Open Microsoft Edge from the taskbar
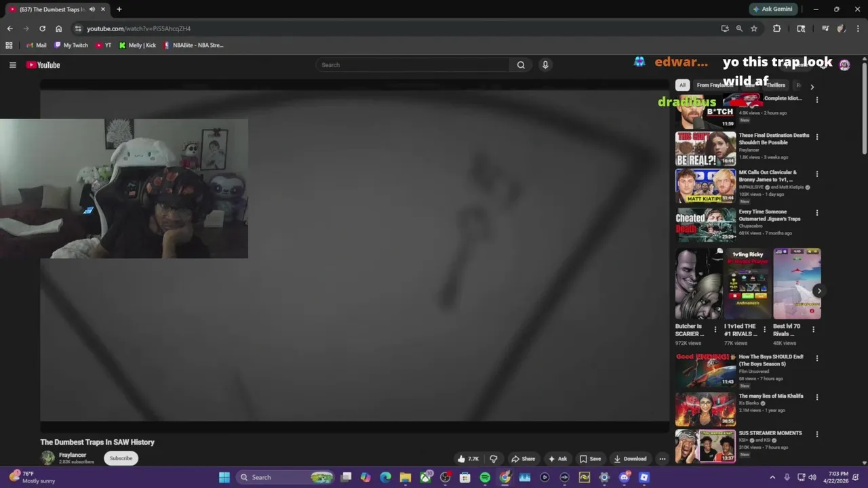The image size is (868, 488). coord(385,477)
